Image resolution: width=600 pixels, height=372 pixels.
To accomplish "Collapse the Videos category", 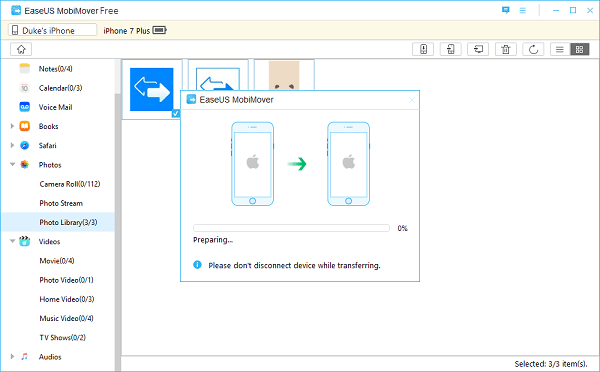I will pos(12,241).
